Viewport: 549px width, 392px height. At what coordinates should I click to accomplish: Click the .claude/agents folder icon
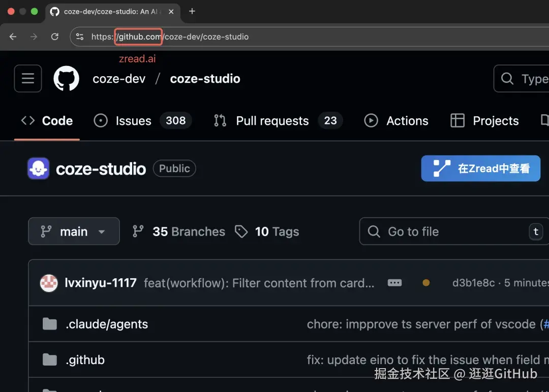pyautogui.click(x=50, y=324)
